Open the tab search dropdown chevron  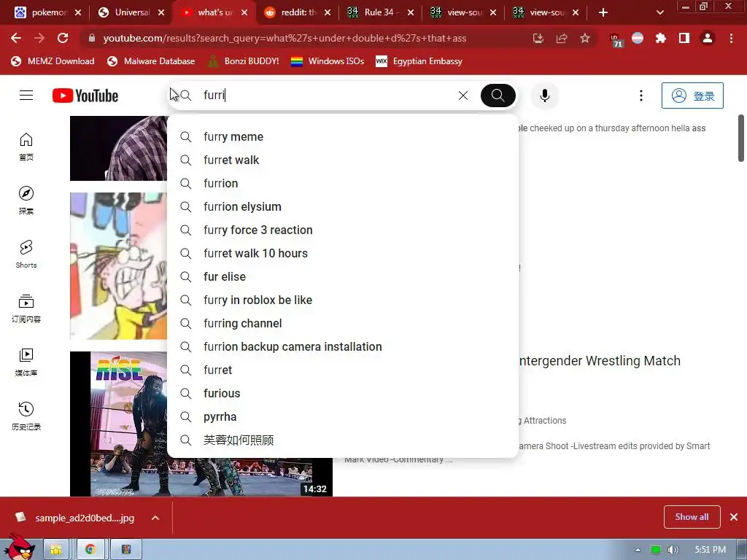click(659, 12)
